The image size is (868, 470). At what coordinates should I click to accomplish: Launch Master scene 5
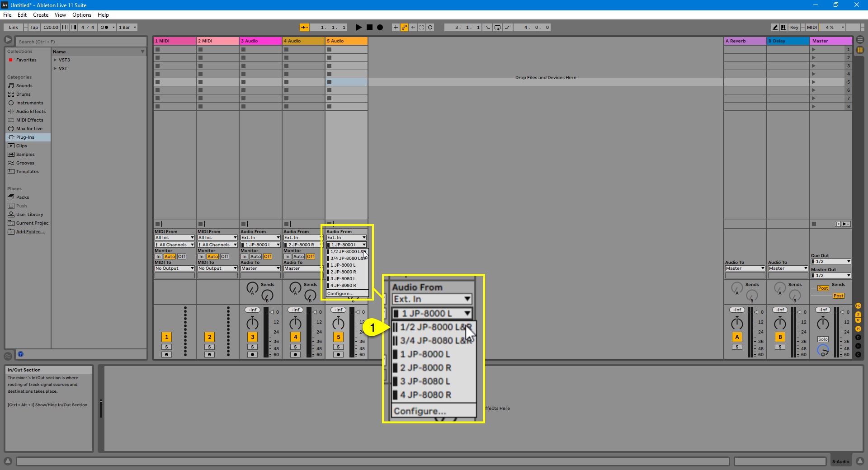814,82
